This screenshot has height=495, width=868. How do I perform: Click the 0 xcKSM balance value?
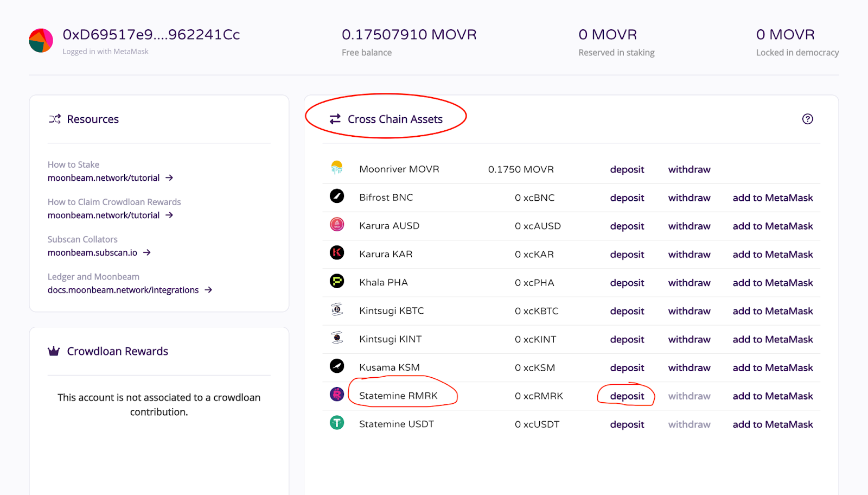pos(535,367)
